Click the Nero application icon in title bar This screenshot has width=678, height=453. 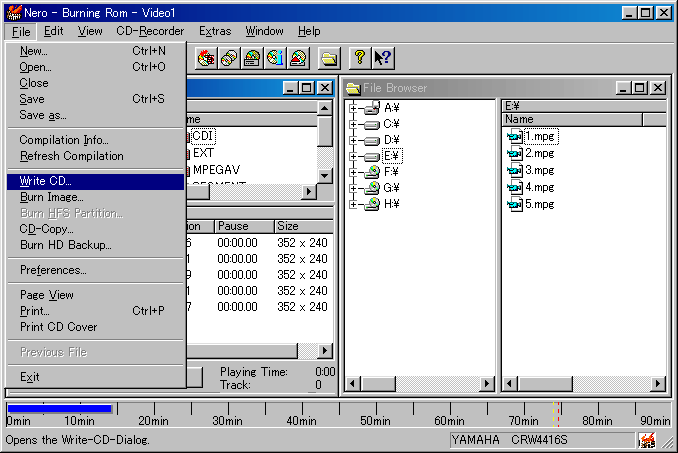(x=14, y=13)
